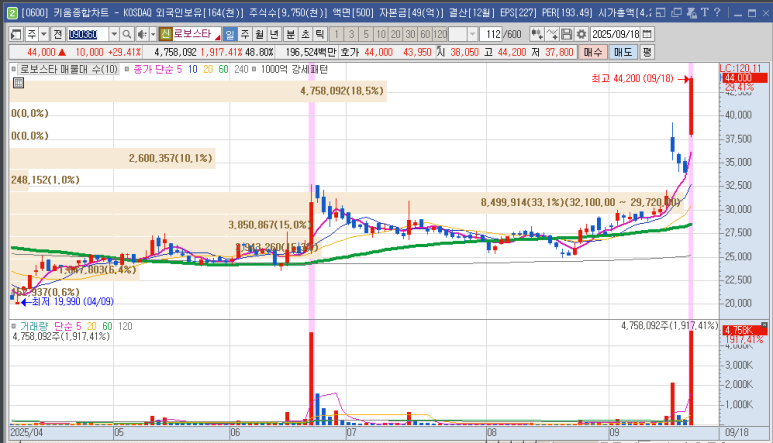
Task: Switch to the 월 monthly chart period
Action: pyautogui.click(x=260, y=34)
